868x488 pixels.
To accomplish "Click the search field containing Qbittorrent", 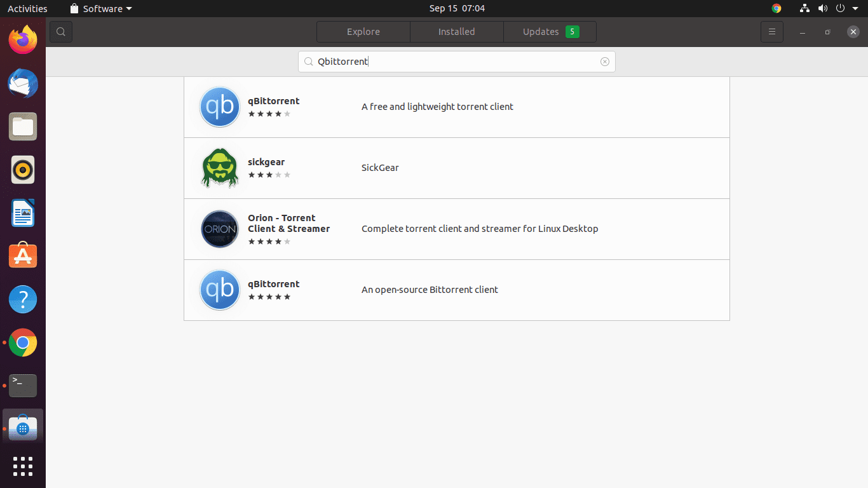I will coord(457,62).
